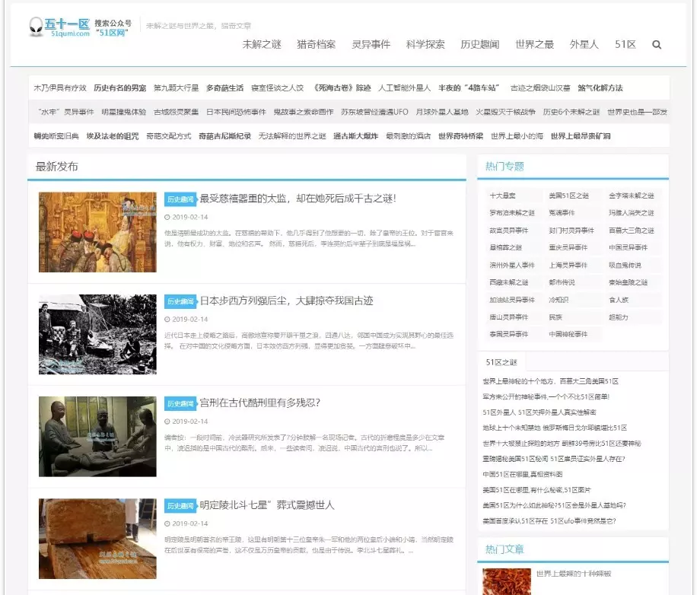Open hot topic 冷知识
The image size is (700, 595).
pos(558,300)
